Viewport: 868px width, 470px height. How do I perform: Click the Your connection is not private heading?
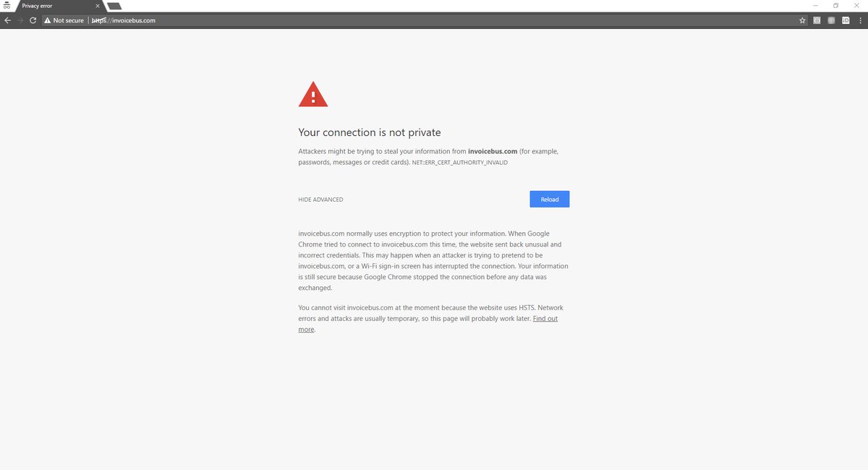pyautogui.click(x=370, y=132)
